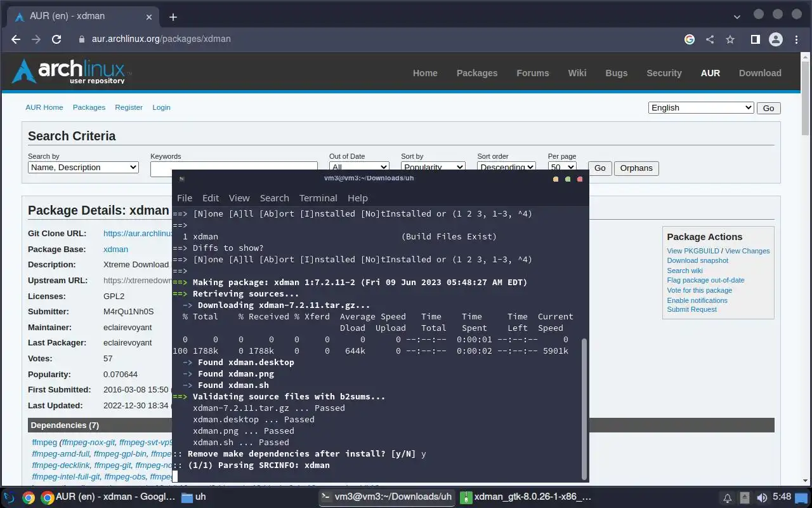
Task: Click the Login link
Action: point(161,107)
